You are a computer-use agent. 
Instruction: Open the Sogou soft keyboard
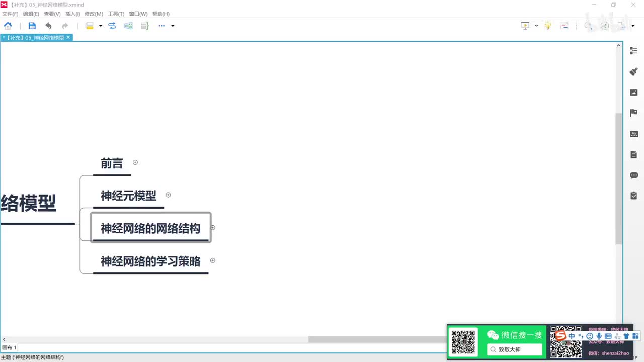pos(608,336)
